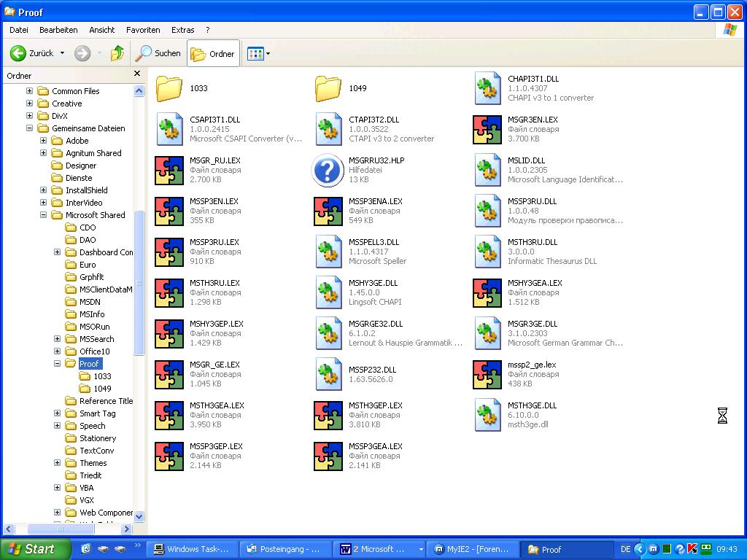Click folder tree horizontal scroll right arrow
This screenshot has width=747, height=560.
[x=126, y=529]
